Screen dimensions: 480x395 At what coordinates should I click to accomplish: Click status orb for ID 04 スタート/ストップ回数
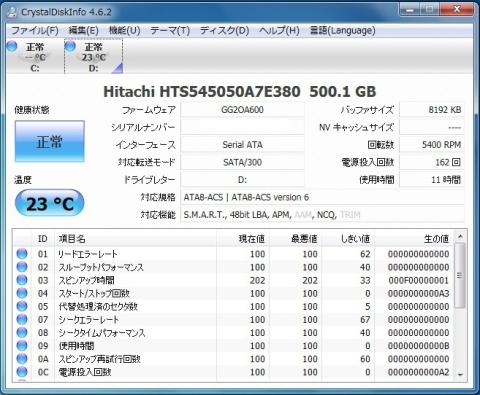click(22, 293)
